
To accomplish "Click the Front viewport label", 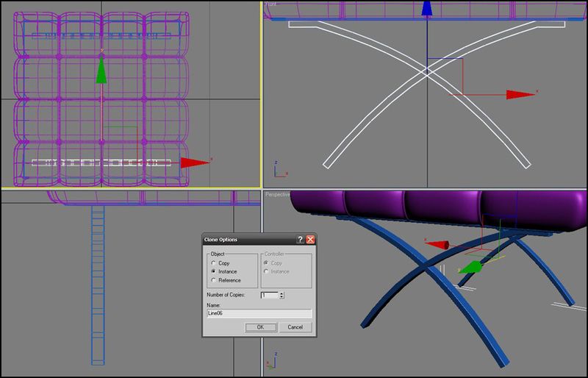I will coord(273,5).
